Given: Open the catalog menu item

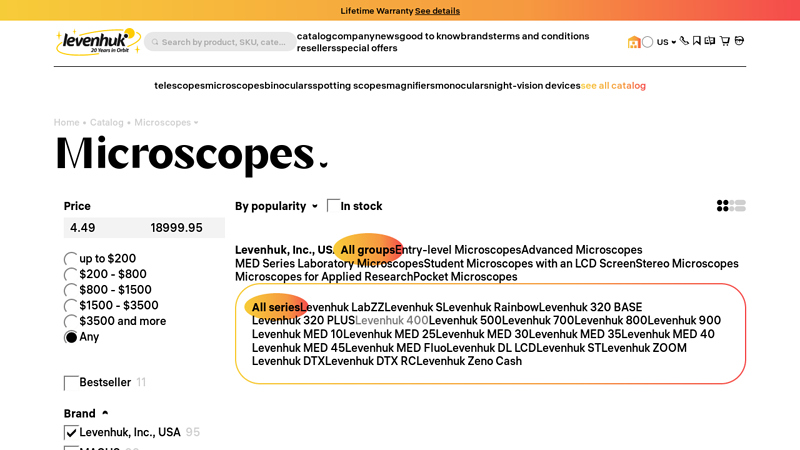Looking at the screenshot, I should (x=314, y=36).
